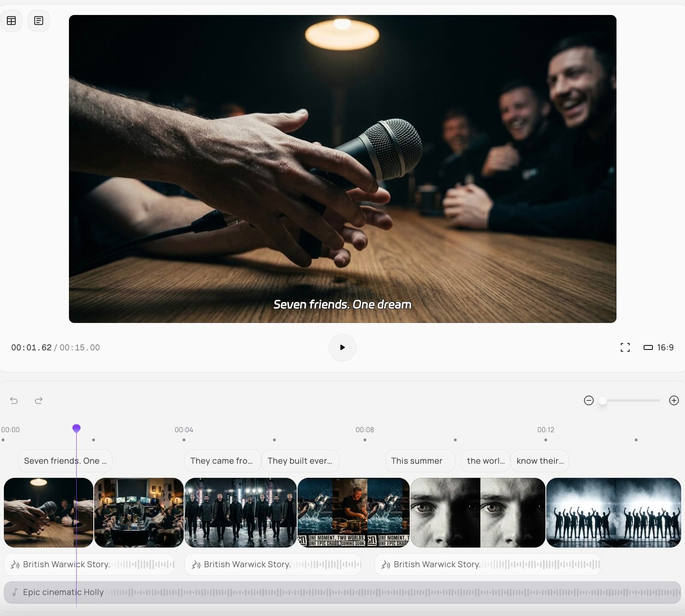
Task: Select the 'know their...' caption clip
Action: click(539, 461)
